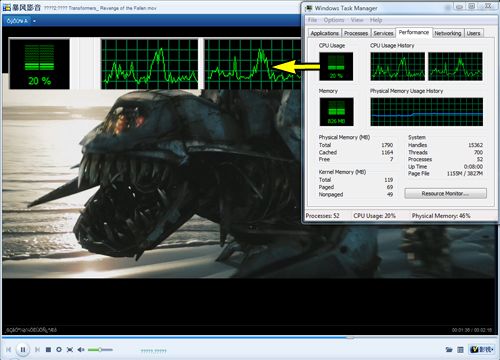Skip to the previous track
Image resolution: width=500 pixels, height=360 pixels.
click(9, 349)
